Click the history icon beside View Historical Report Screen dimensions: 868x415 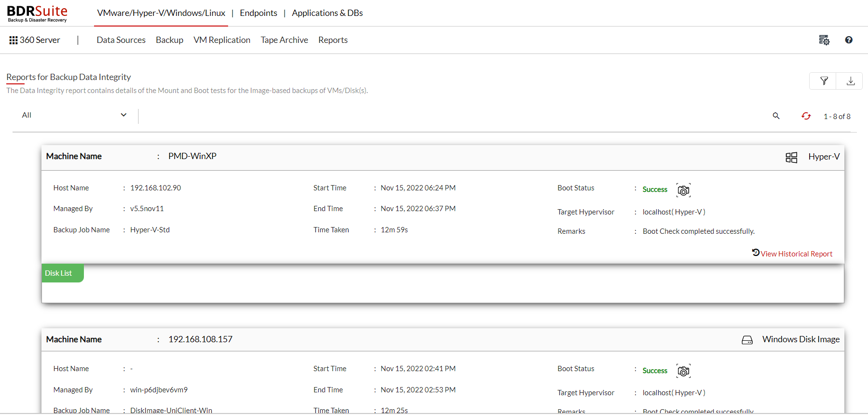(x=756, y=252)
